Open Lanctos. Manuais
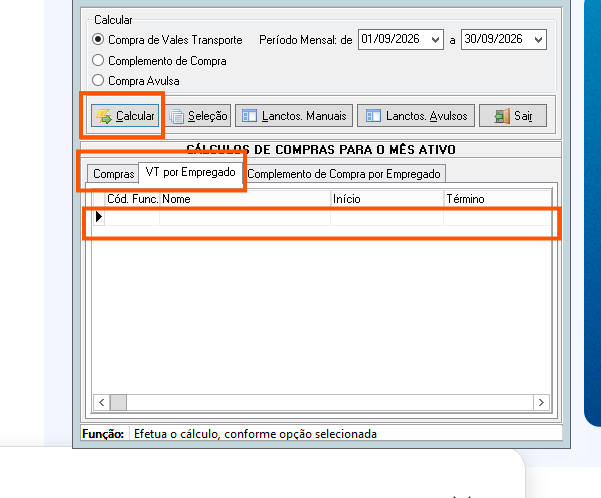This screenshot has height=498, width=601. pyautogui.click(x=294, y=116)
